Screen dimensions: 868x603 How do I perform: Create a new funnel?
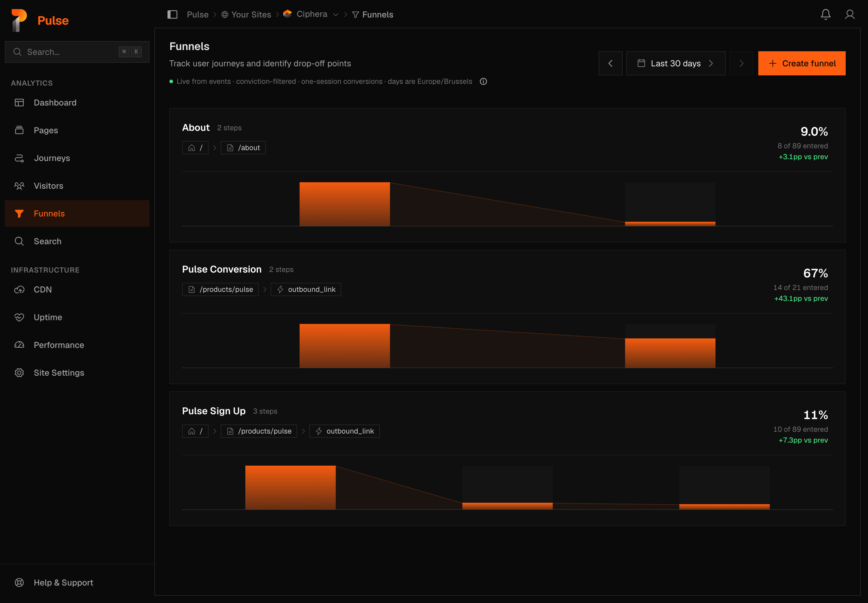tap(801, 63)
